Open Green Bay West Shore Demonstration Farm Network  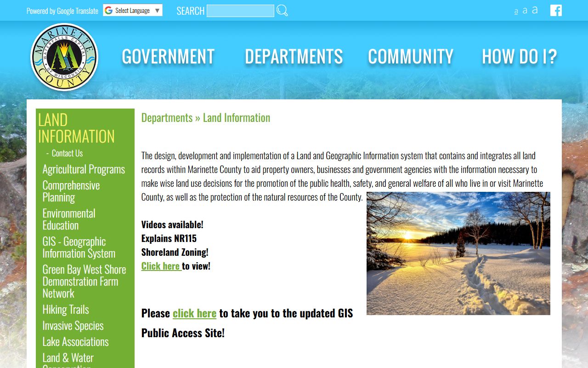[x=84, y=282]
